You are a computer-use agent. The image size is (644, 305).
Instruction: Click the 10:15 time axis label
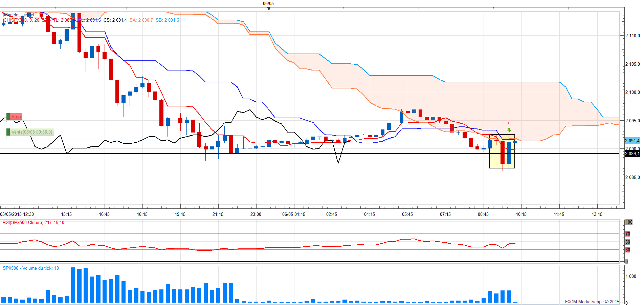point(521,214)
